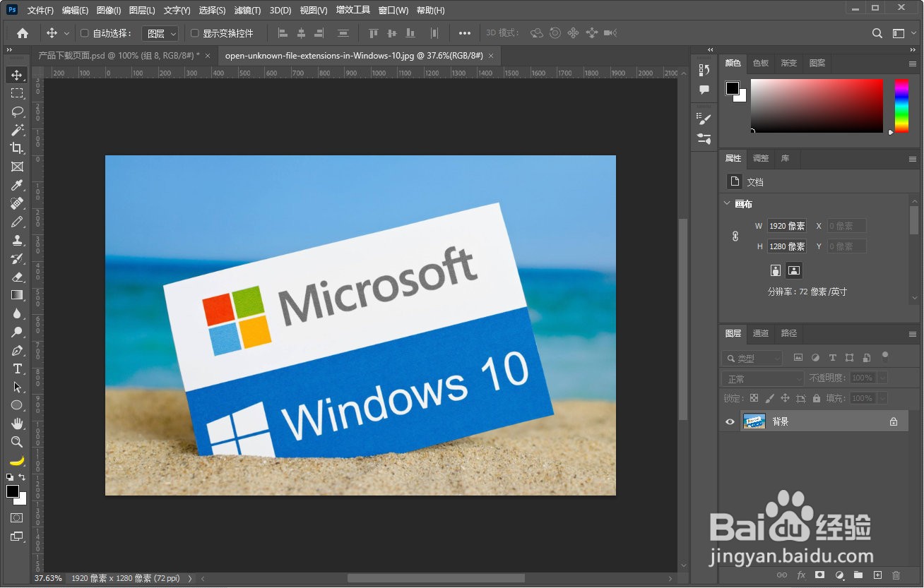Add a layer mask
The width and height of the screenshot is (924, 588).
(x=820, y=575)
